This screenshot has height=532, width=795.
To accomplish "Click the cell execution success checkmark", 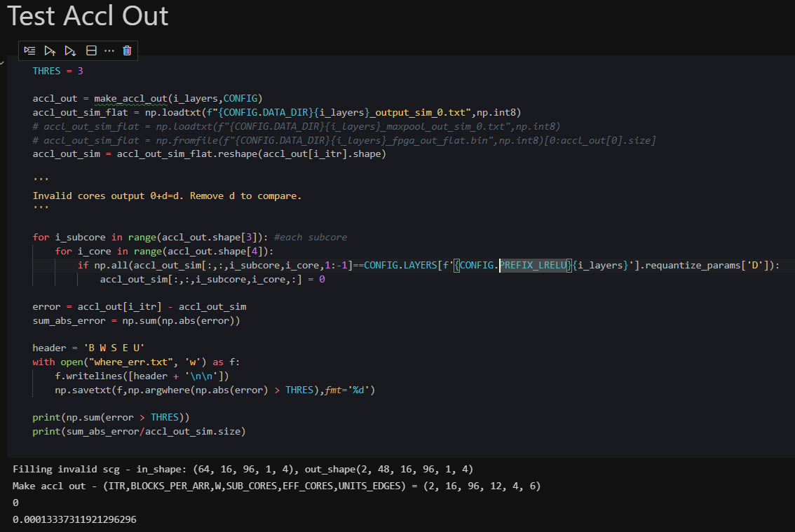I will pos(3,62).
